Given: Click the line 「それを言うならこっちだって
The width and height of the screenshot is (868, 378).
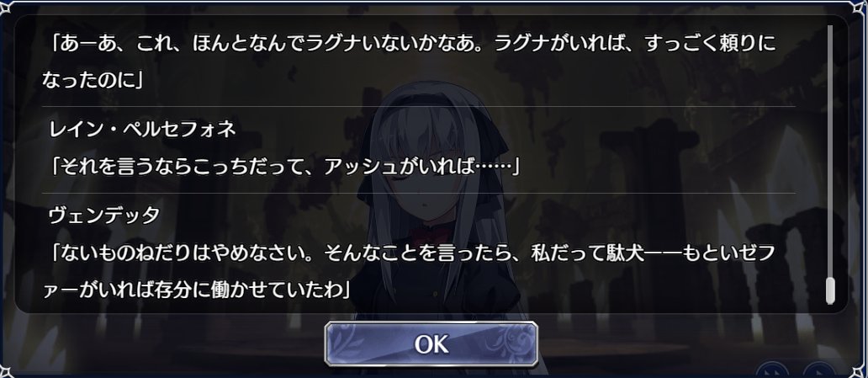Looking at the screenshot, I should (x=285, y=167).
